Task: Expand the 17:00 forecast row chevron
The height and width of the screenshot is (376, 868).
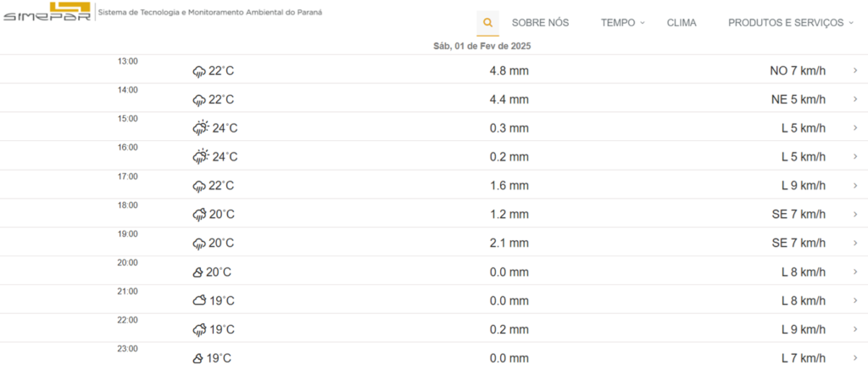Action: [855, 185]
